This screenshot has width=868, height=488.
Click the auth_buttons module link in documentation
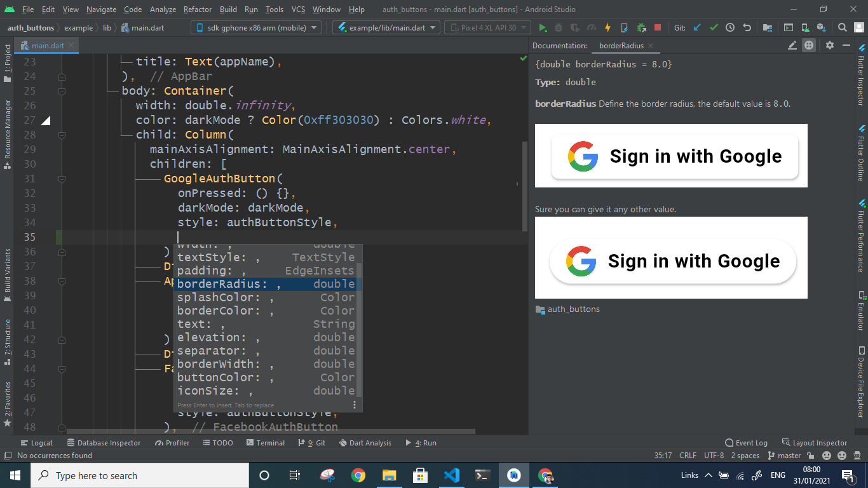click(x=567, y=309)
